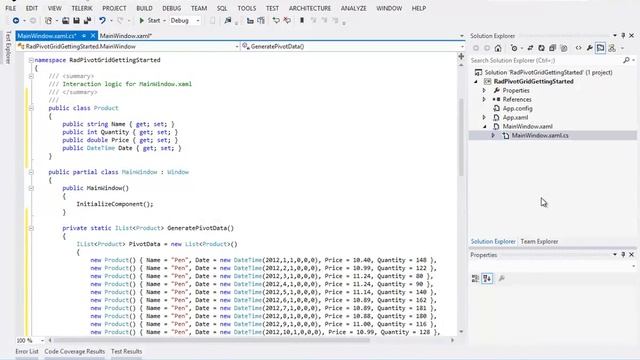The image size is (640, 360).
Task: Toggle bookmark on the current line
Action: [302, 20]
